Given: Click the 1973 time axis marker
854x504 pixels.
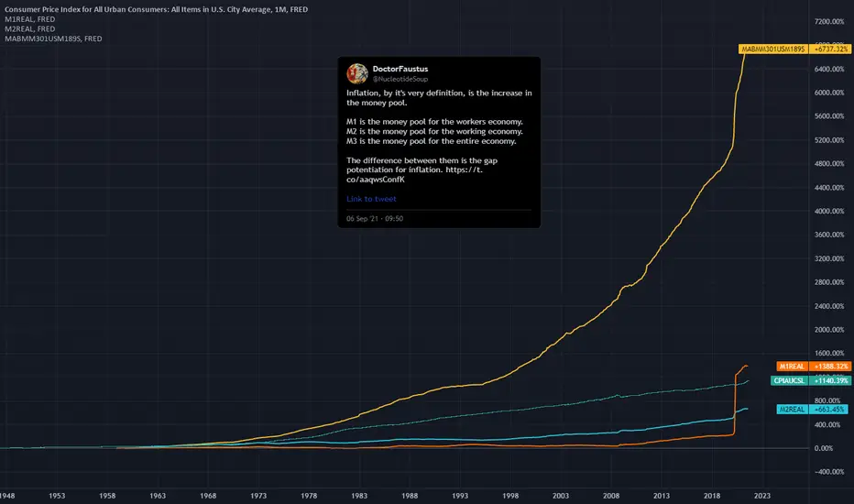Looking at the screenshot, I should (x=258, y=496).
